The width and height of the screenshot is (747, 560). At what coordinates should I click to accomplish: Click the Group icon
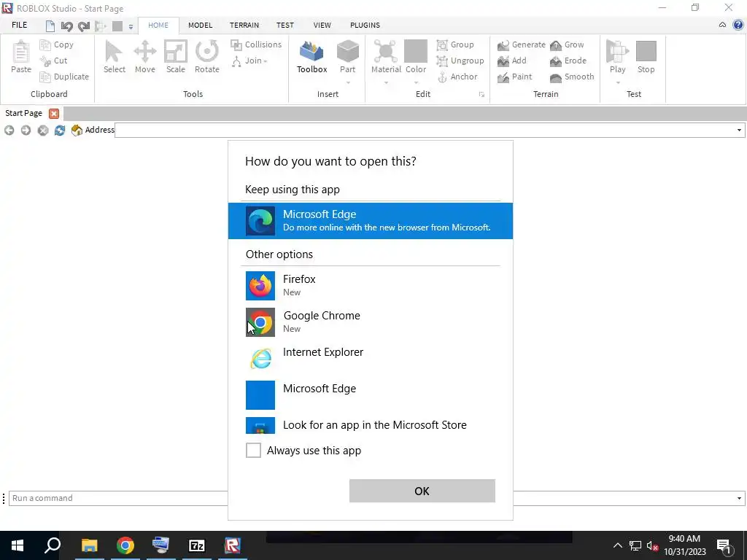[442, 44]
